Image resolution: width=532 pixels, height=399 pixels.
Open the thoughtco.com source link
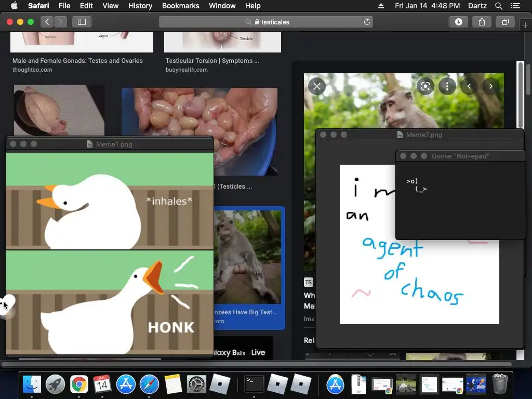[x=32, y=70]
